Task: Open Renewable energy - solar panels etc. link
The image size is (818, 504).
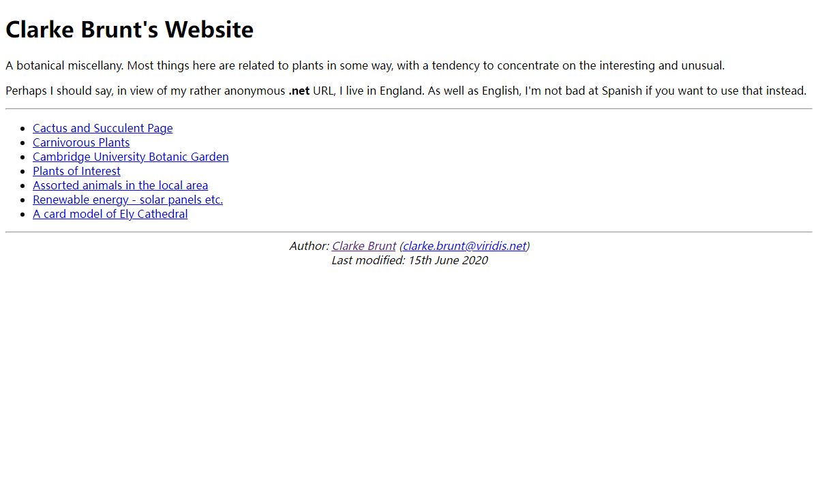Action: pos(128,200)
